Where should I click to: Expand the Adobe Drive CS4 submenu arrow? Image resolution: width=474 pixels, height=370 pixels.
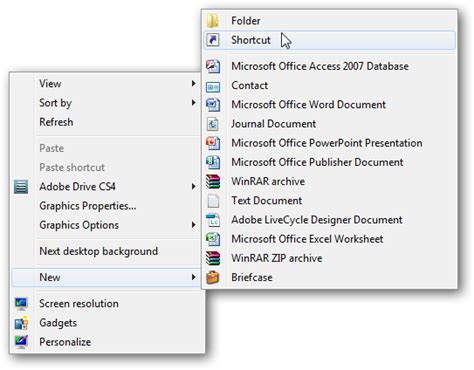click(193, 187)
